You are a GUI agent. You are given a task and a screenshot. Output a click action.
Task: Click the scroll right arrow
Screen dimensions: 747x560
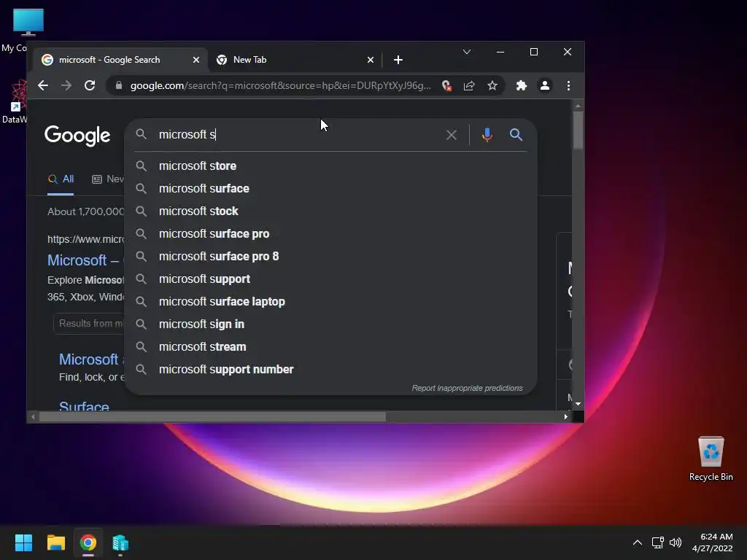[565, 417]
